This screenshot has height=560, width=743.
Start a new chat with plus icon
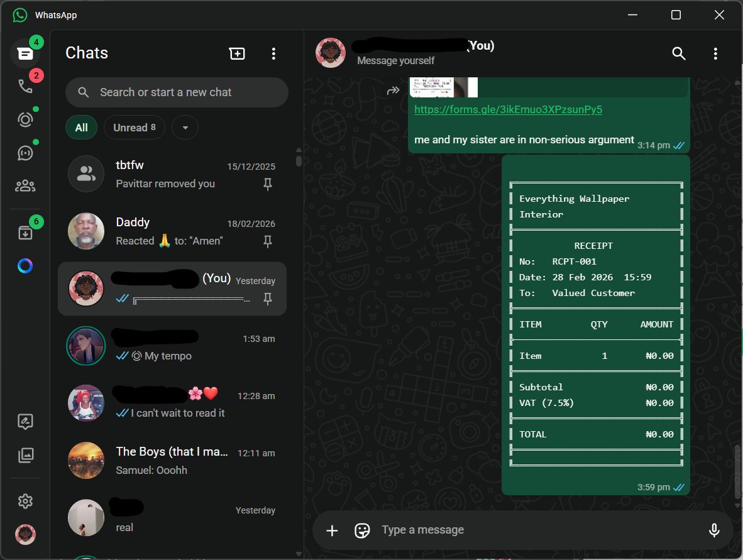(237, 53)
